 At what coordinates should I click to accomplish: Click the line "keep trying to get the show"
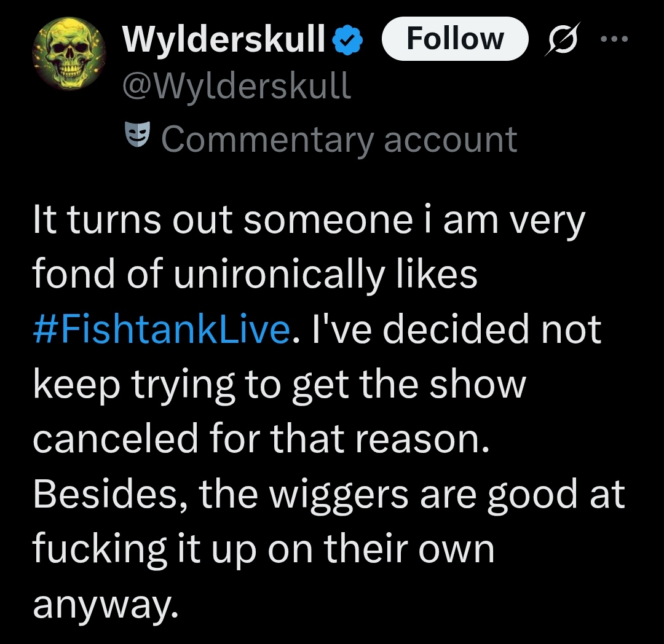pos(280,385)
